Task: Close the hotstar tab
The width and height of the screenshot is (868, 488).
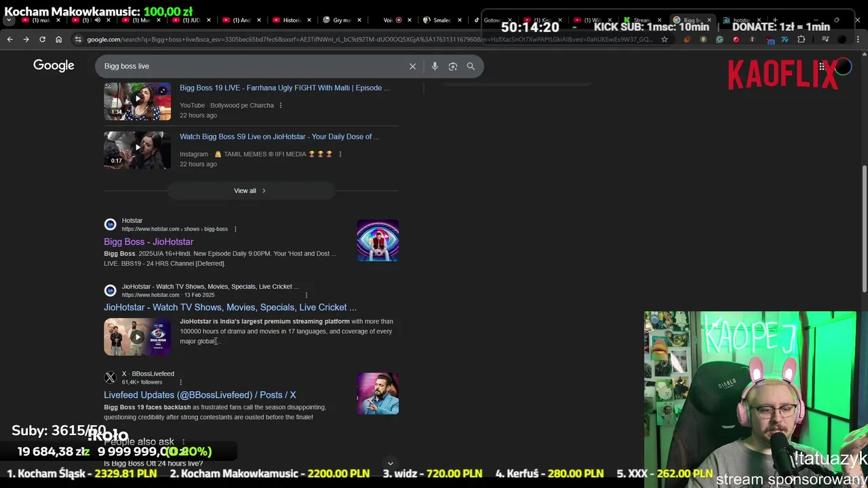Action: (x=758, y=20)
